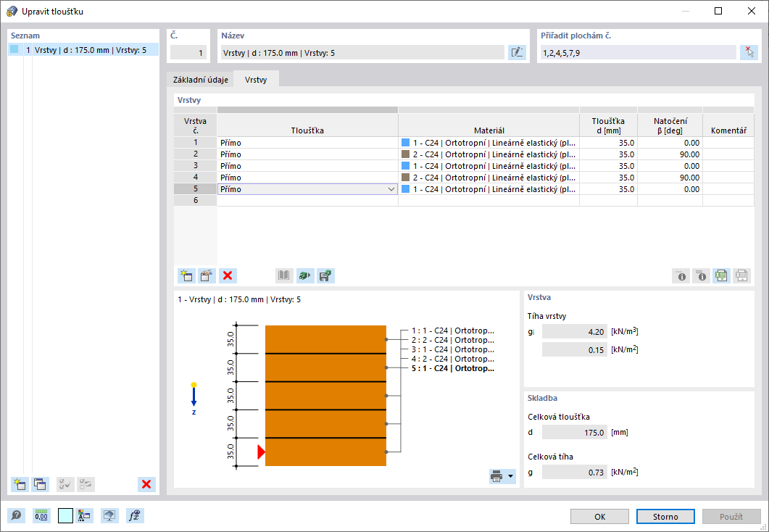Click the first material info icon
The width and height of the screenshot is (769, 532).
click(x=681, y=275)
